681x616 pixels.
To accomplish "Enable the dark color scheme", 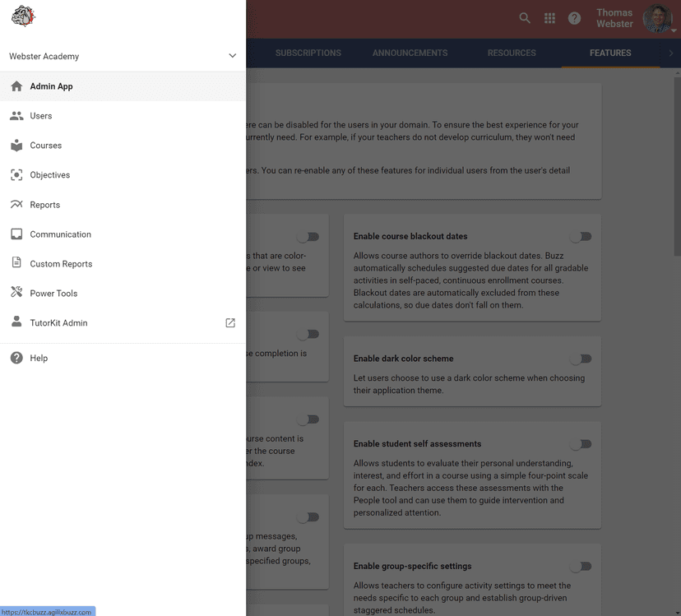I will click(581, 359).
